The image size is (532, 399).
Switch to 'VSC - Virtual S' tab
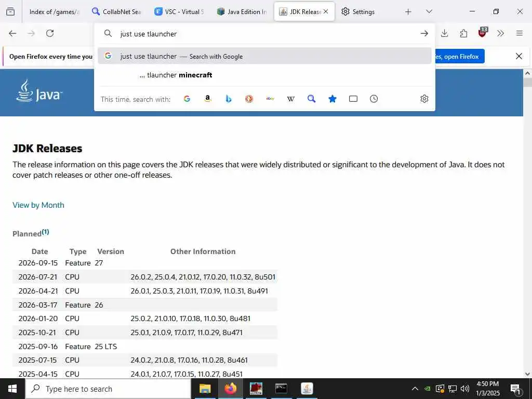coord(179,12)
